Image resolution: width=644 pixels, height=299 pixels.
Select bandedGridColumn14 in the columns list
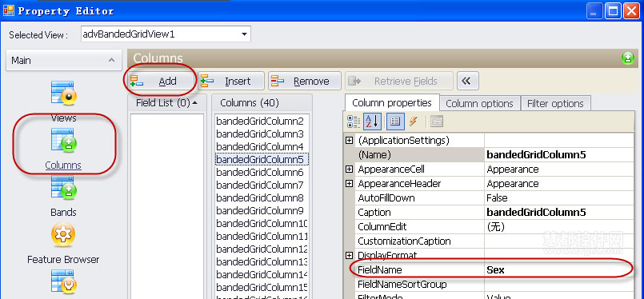262,274
